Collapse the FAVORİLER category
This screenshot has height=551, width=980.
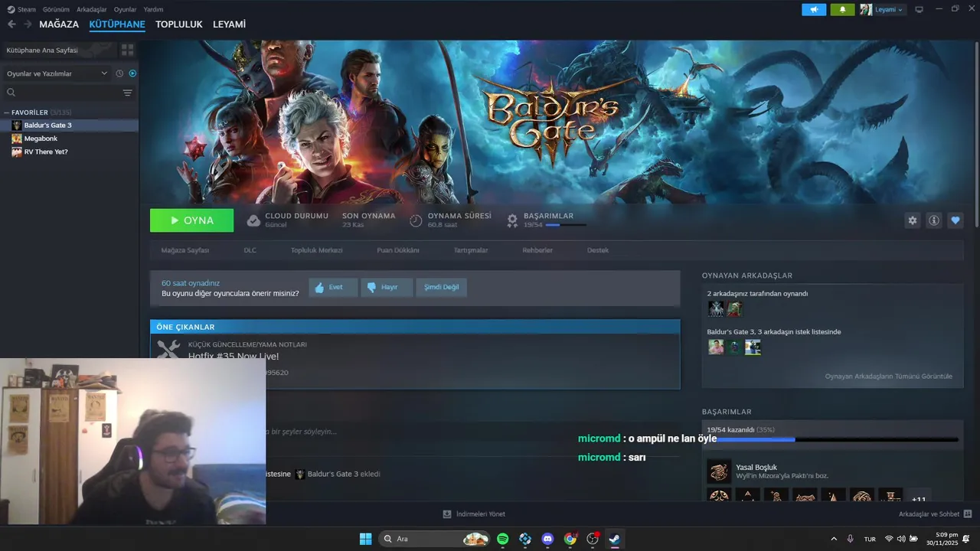tap(7, 112)
